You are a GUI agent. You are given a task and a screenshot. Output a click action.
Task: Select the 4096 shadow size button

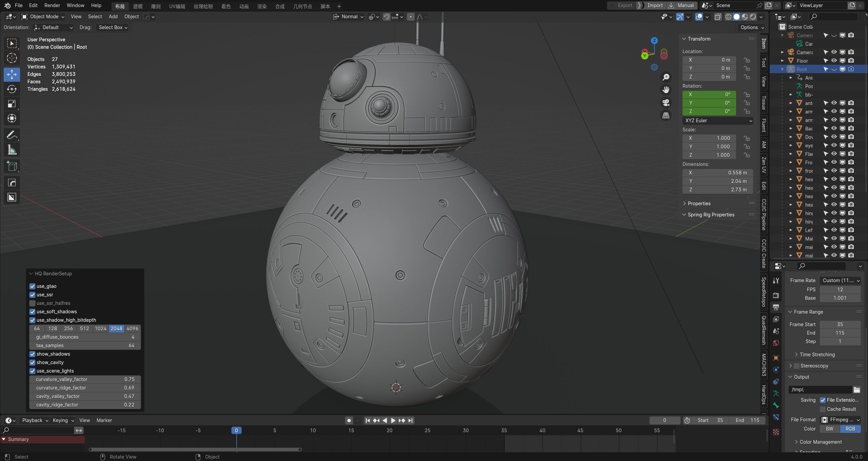pos(133,329)
